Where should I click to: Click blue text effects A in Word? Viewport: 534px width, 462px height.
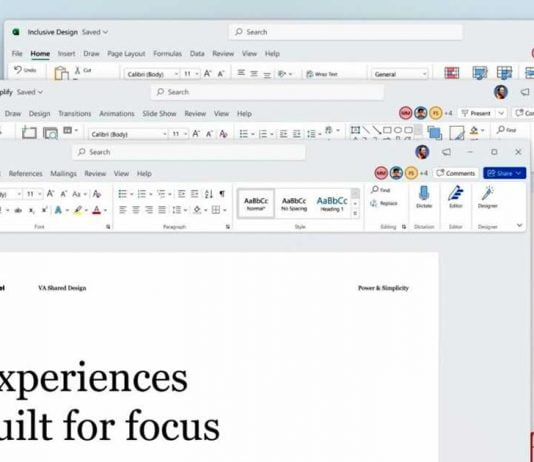coord(58,210)
